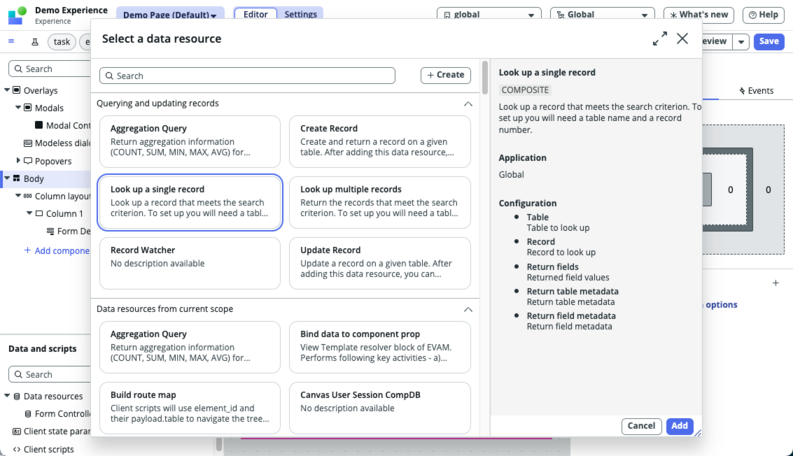Open the Help button
Viewport: 793px width, 456px height.
763,15
